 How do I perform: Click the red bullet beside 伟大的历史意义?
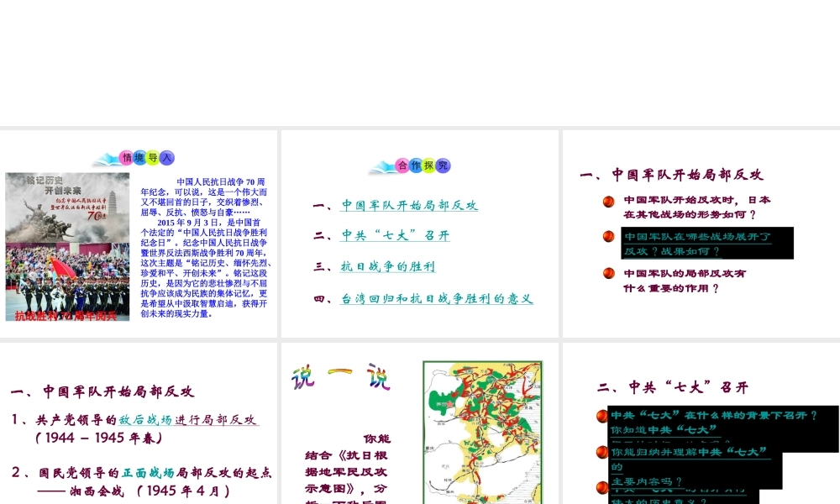602,487
